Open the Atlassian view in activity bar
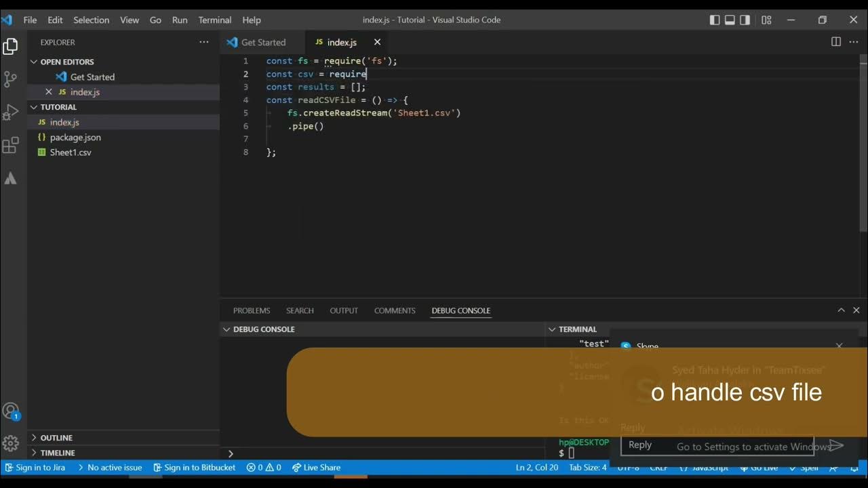This screenshot has height=488, width=868. point(10,178)
